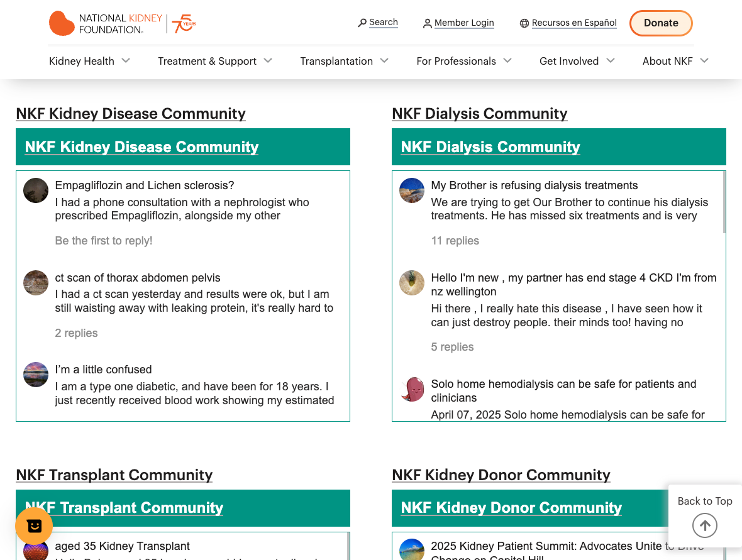Open the Treatment & Support menu
This screenshot has height=560, width=742.
[x=208, y=61]
